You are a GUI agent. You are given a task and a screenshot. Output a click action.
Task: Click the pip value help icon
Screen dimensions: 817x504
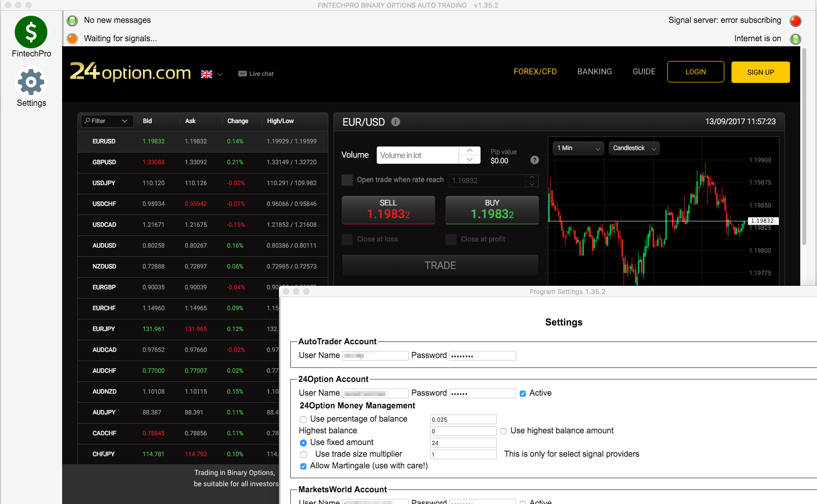click(x=534, y=160)
